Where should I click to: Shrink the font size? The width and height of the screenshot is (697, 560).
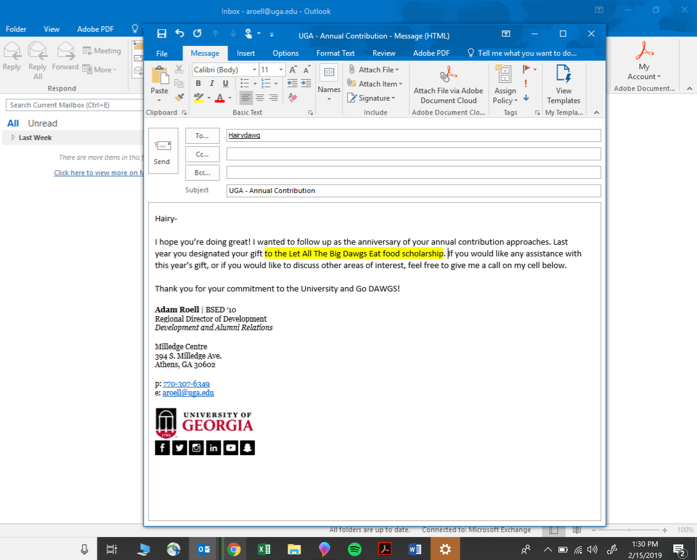click(x=307, y=70)
